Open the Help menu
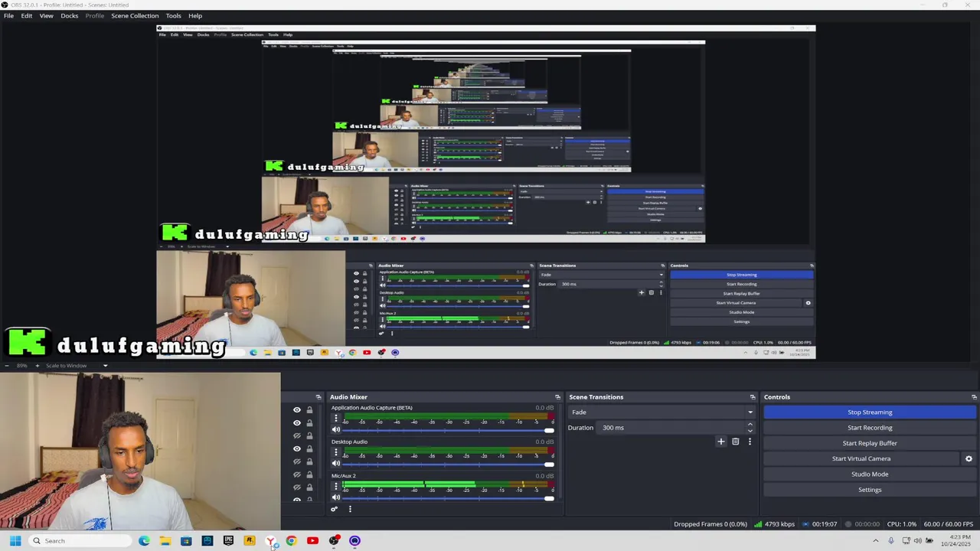980x551 pixels. coord(195,15)
